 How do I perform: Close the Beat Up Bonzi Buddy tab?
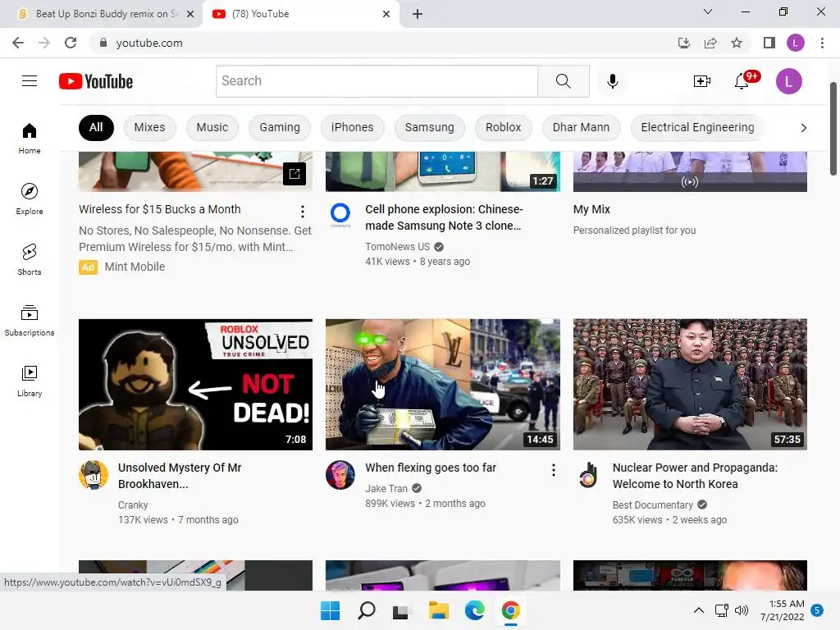[x=190, y=14]
